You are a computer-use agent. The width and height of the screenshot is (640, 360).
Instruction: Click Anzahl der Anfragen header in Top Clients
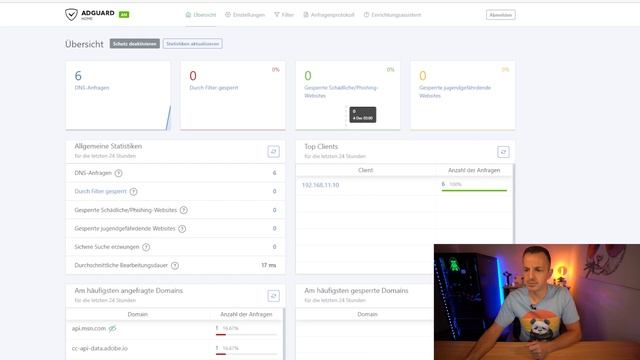(474, 170)
